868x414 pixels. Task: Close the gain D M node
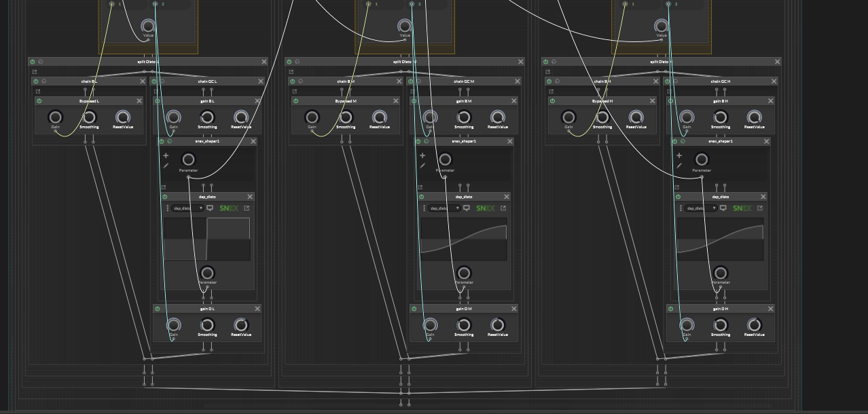tap(514, 309)
